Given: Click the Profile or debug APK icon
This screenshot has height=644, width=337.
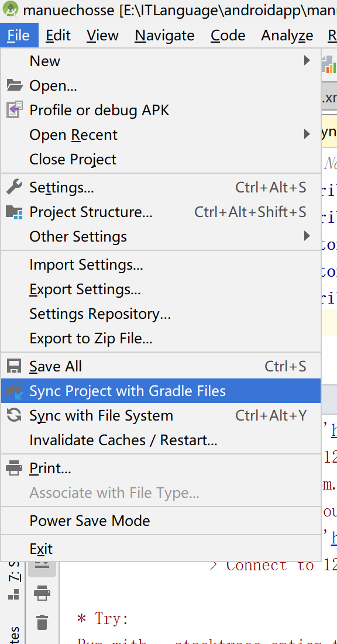Looking at the screenshot, I should (x=13, y=109).
